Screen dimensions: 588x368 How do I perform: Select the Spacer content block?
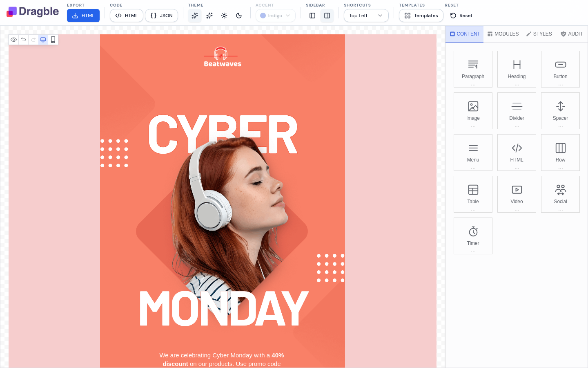(560, 111)
